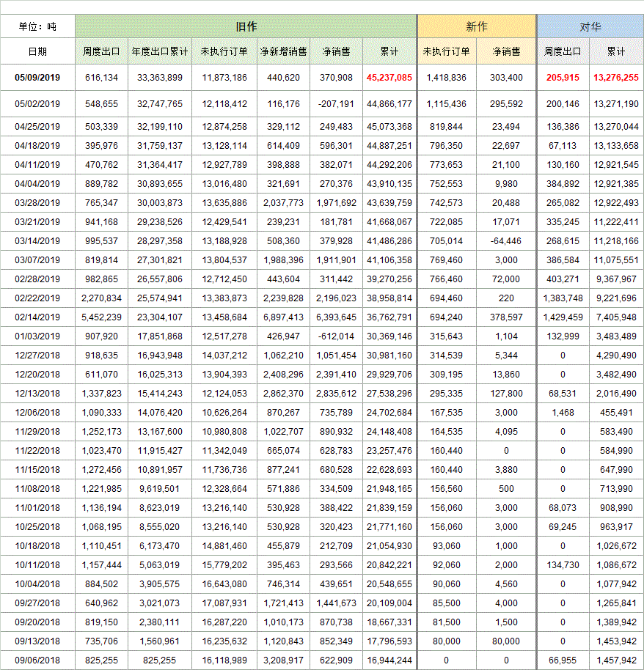Viewport: 644px width, 670px height.
Task: Click the 年度出口累计 column header
Action: click(159, 51)
